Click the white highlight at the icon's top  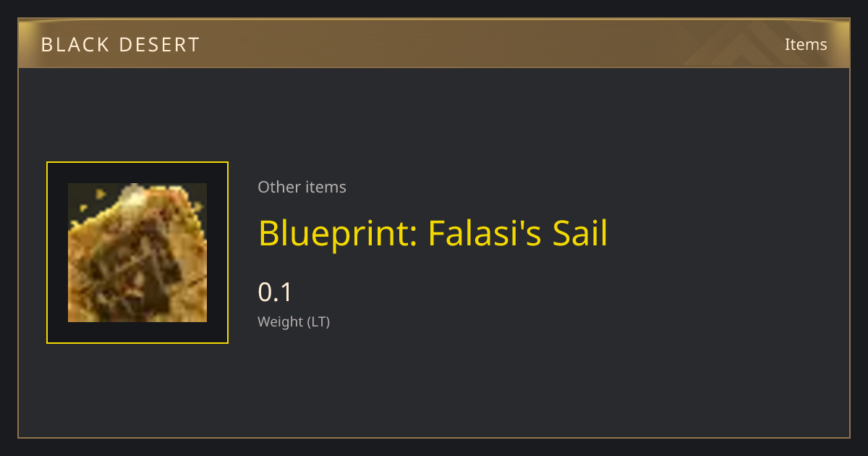tap(132, 193)
